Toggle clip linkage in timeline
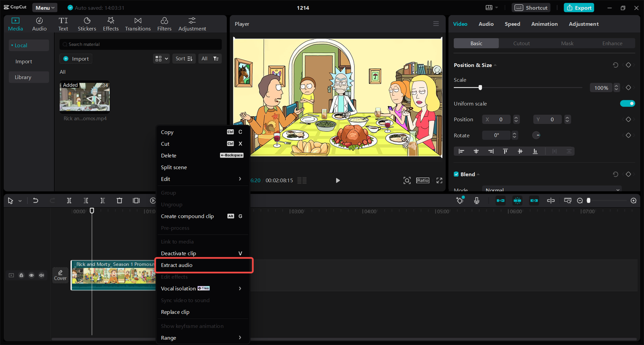The height and width of the screenshot is (345, 644). (x=534, y=201)
